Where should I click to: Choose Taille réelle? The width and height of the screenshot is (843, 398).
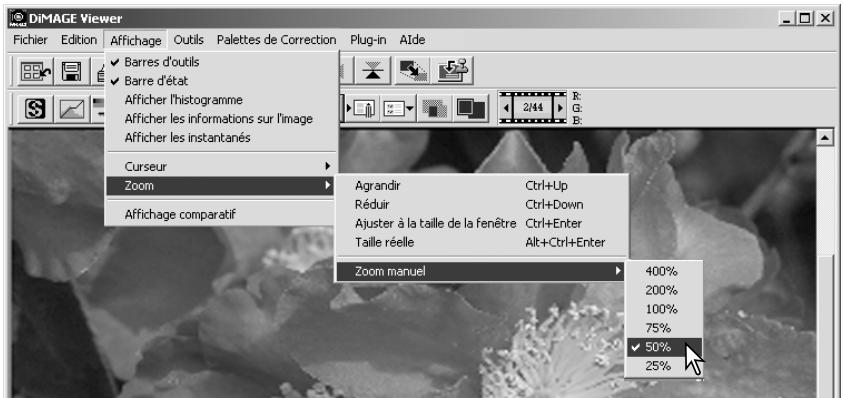tap(481, 242)
